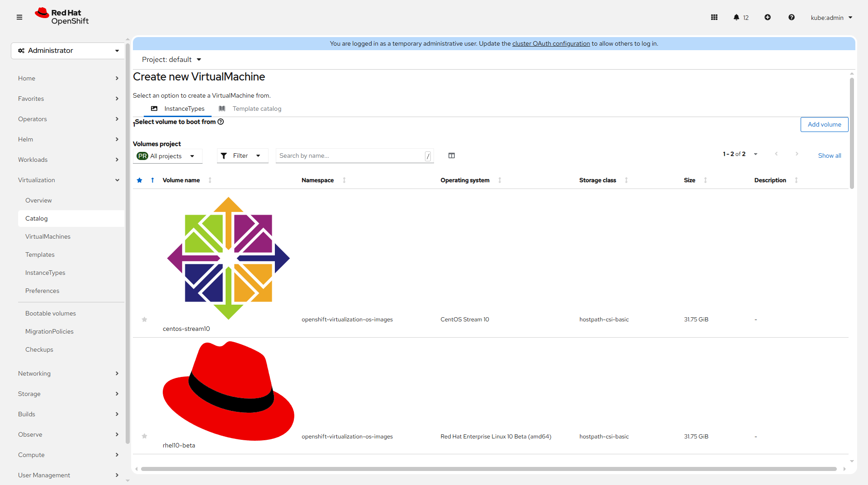Expand the User Management navigation section
Screen dimensions: 868x485
click(68, 475)
